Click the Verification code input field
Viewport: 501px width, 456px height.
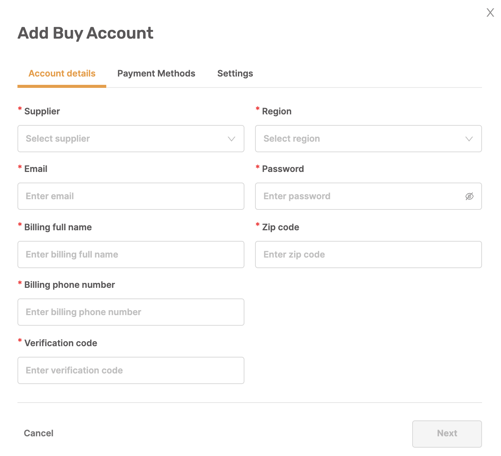[x=131, y=370]
